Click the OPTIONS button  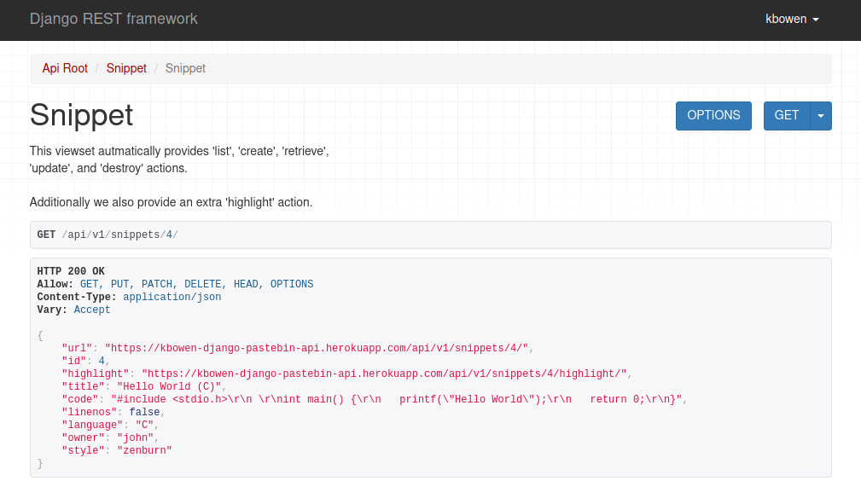713,116
